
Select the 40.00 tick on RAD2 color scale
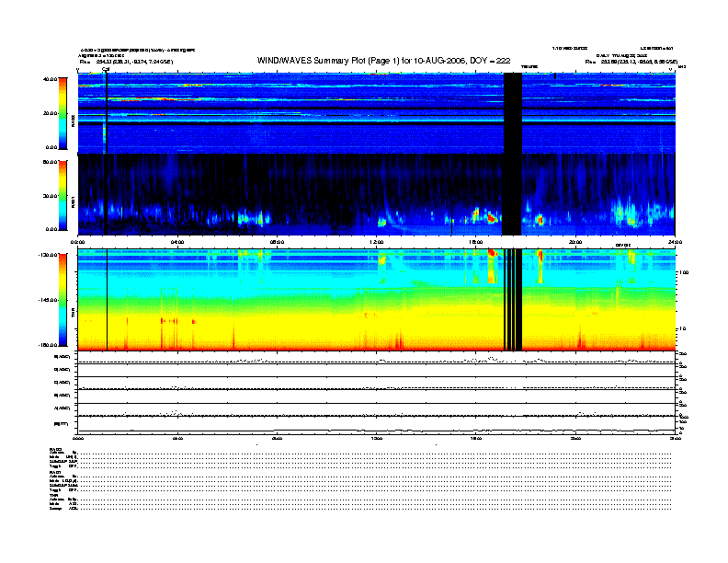[50, 79]
